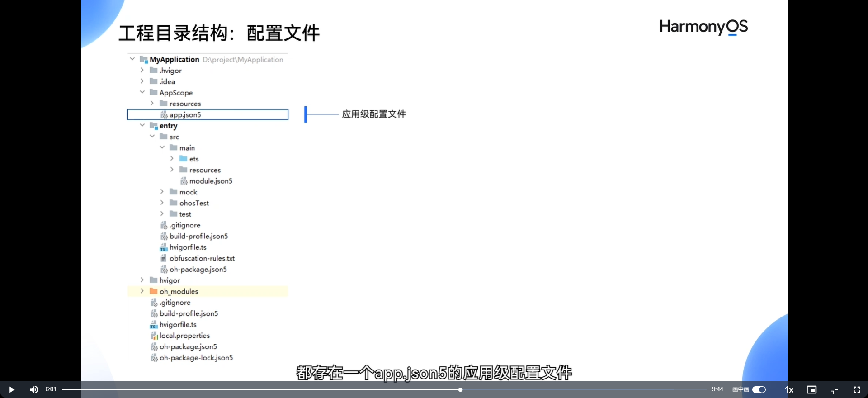Expand the oh_modules folder
The width and height of the screenshot is (868, 398).
[x=142, y=291]
